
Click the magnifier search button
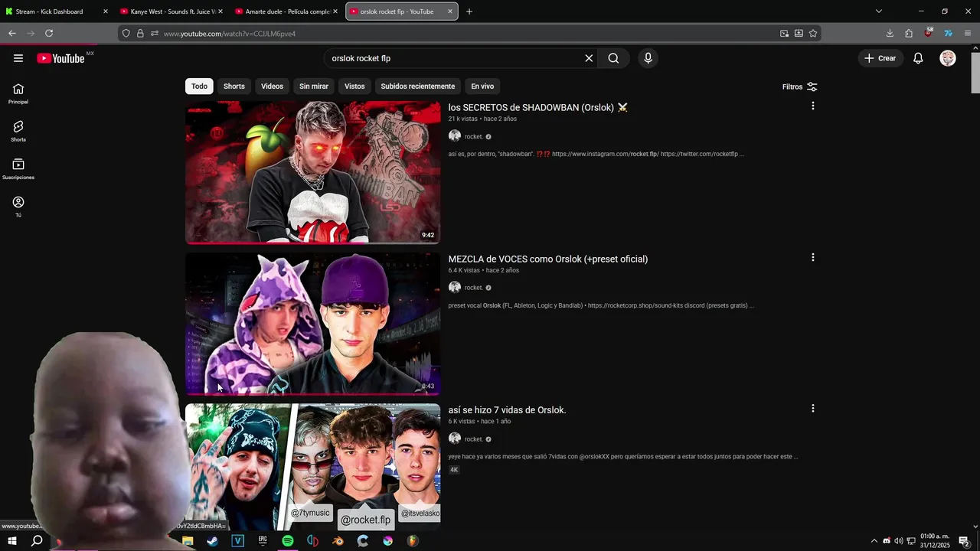[x=613, y=58]
